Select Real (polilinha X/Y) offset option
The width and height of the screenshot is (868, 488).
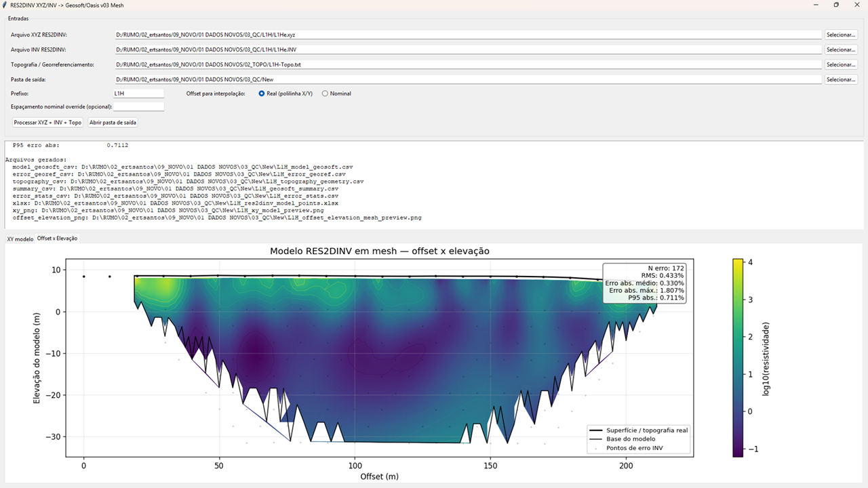[285, 94]
